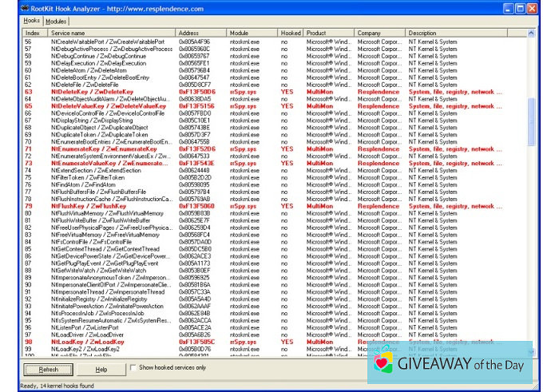The width and height of the screenshot is (559, 392).
Task: Sort list by the Address column header
Action: pos(201,33)
